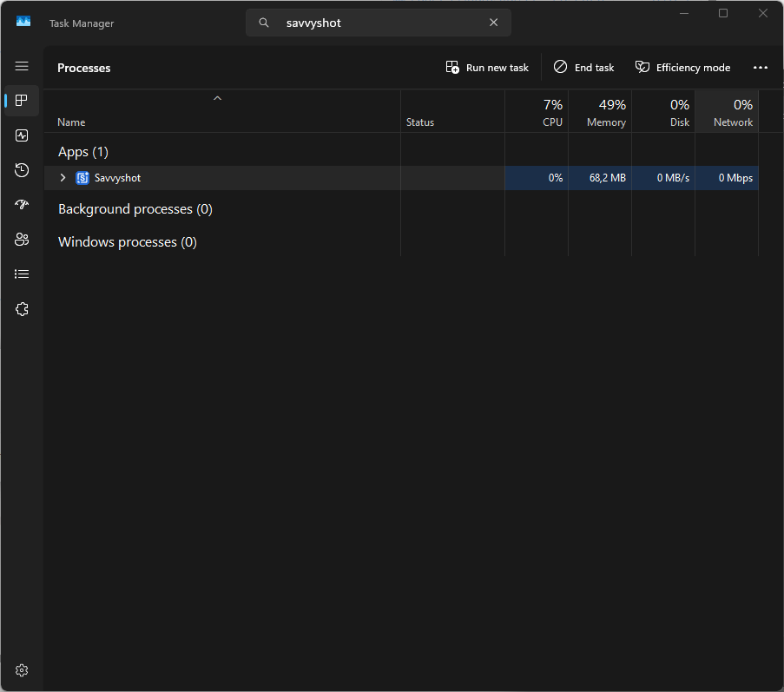This screenshot has height=692, width=784.
Task: Click the Apps (1) group heading
Action: coord(83,152)
